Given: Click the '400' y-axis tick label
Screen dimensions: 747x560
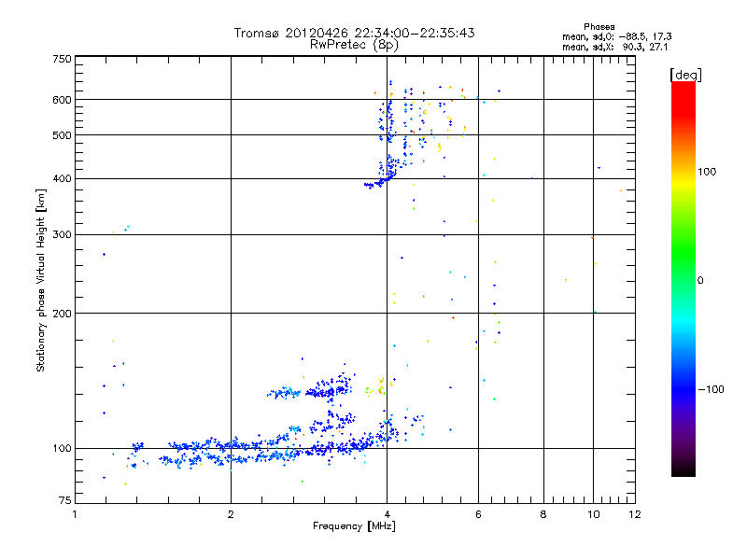Looking at the screenshot, I should [x=62, y=178].
